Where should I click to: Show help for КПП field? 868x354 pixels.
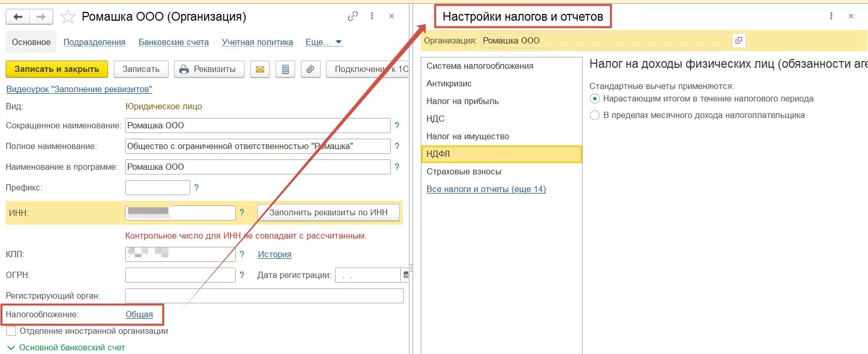tap(242, 254)
